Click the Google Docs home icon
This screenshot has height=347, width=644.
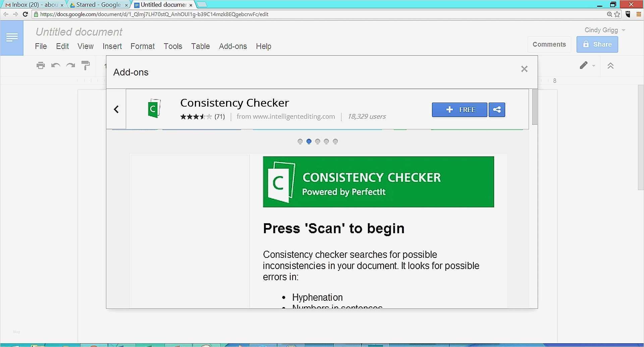pos(12,38)
